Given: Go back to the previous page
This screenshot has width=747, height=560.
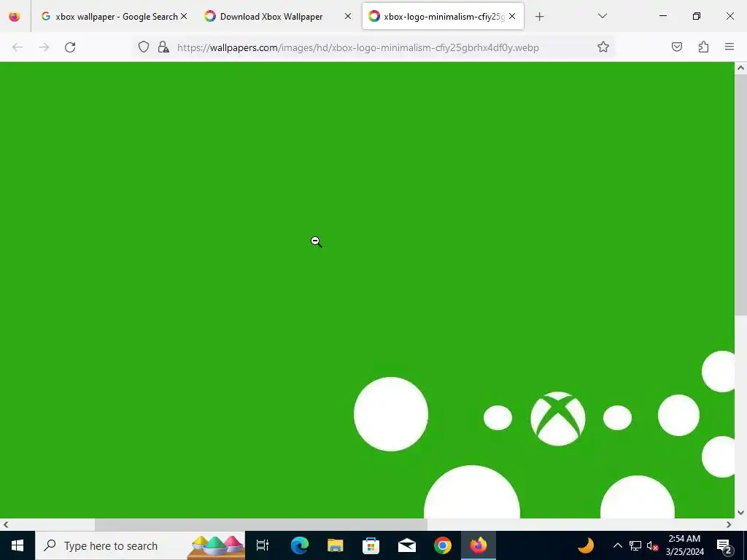Looking at the screenshot, I should pos(18,47).
